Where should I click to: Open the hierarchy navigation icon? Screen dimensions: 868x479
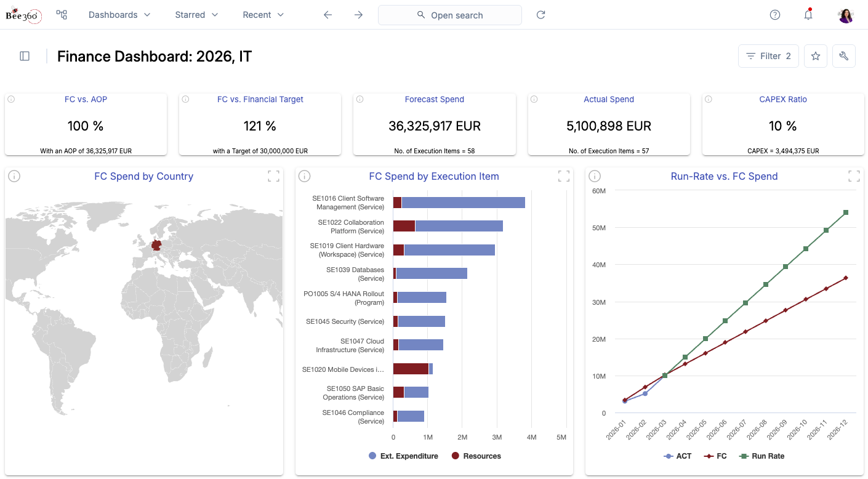pos(62,15)
